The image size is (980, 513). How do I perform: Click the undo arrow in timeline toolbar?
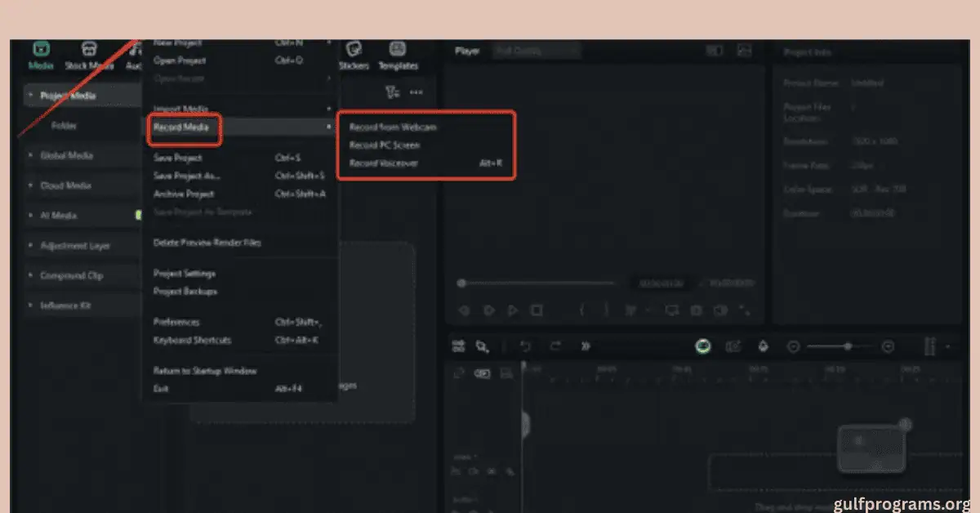coord(525,346)
